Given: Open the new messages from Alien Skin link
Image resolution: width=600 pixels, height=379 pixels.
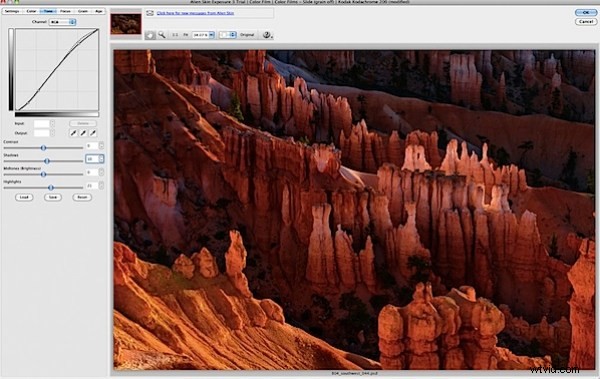Looking at the screenshot, I should [195, 13].
